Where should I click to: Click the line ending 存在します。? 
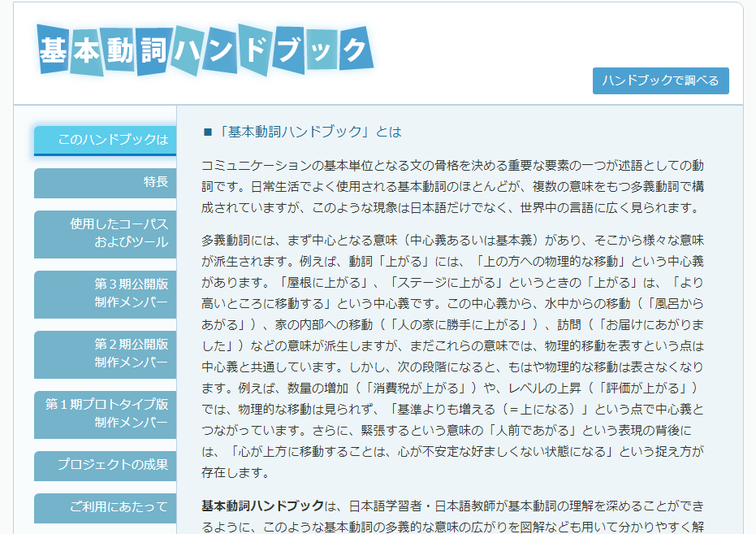[235, 473]
